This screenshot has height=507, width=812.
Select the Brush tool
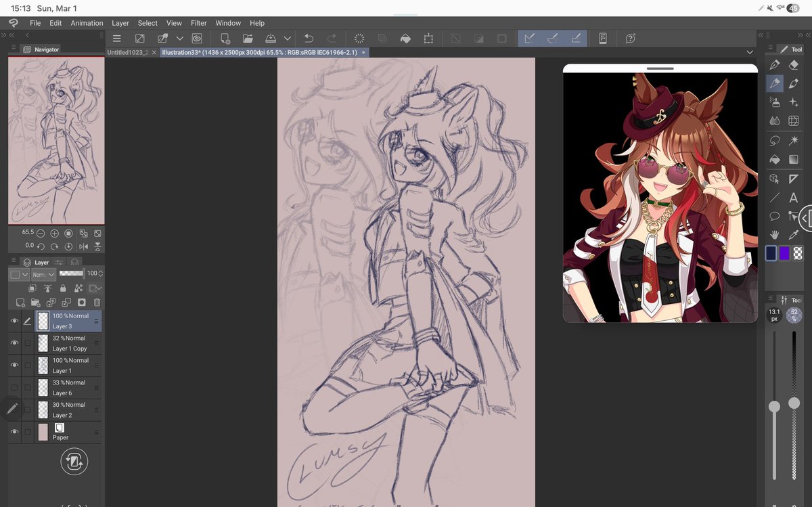pos(794,84)
